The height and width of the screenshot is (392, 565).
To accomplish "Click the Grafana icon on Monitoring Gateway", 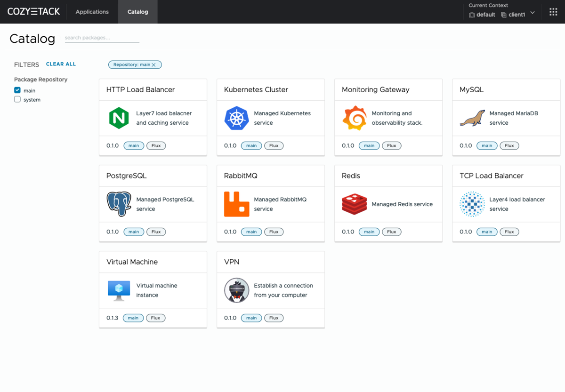I will tap(354, 118).
